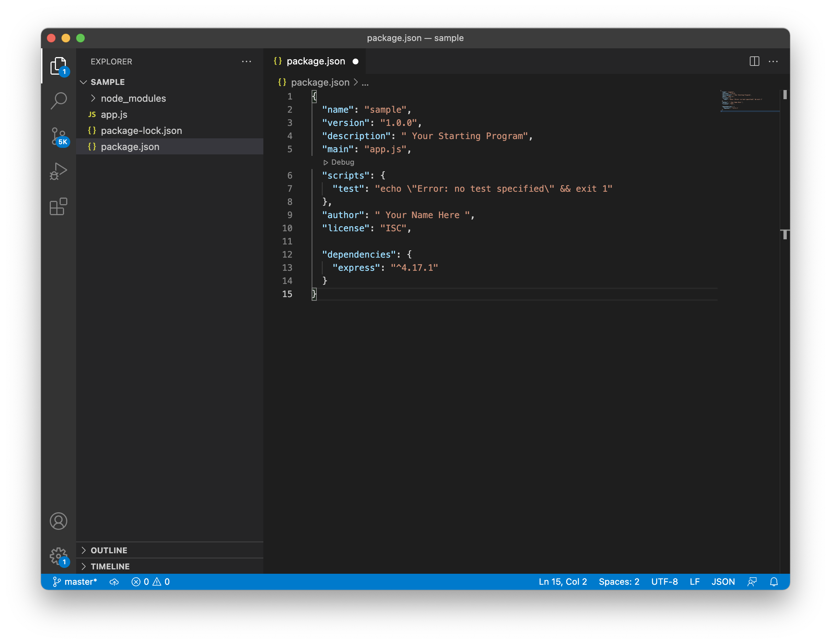Open Run and Debug view
Screen dimensions: 831x644
click(59, 171)
